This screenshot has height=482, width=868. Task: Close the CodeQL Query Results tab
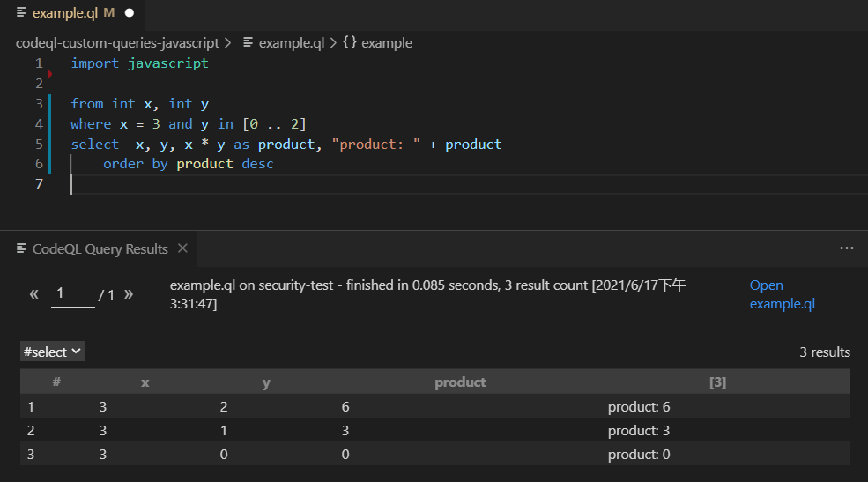pos(182,248)
